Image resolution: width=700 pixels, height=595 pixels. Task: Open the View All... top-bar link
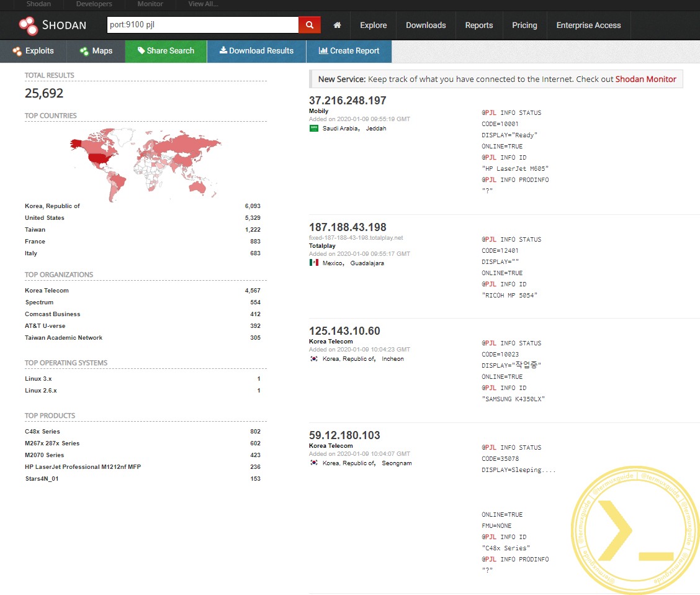(203, 4)
